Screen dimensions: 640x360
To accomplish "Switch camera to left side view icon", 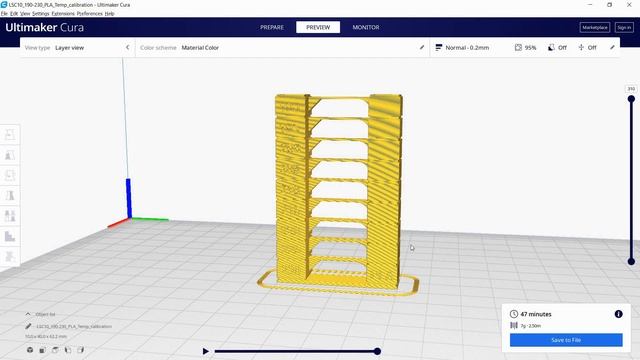I will tap(68, 350).
